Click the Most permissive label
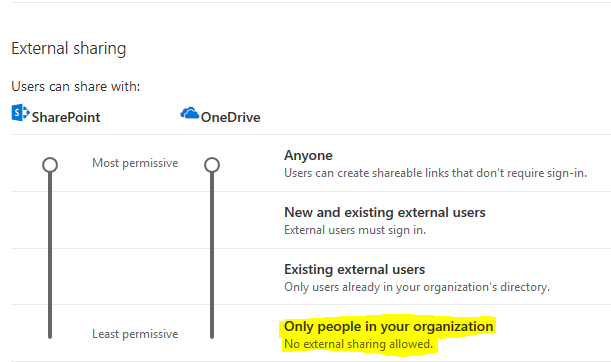611x362 pixels. (135, 163)
